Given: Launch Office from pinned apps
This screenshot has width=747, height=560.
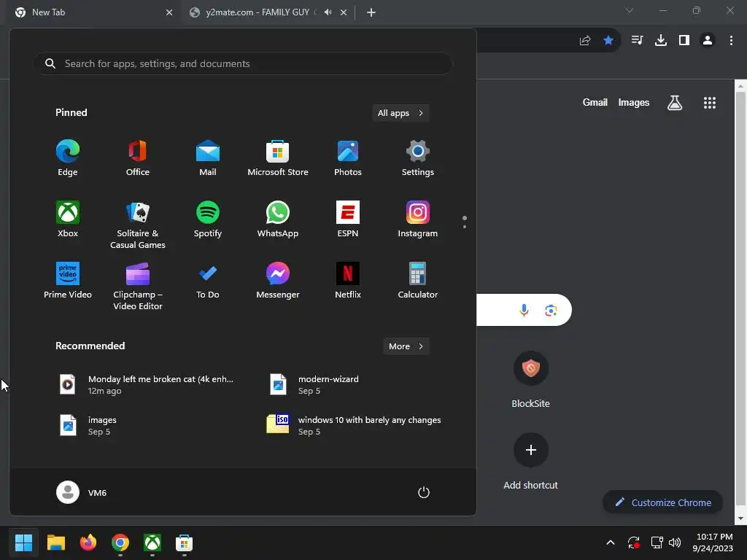Looking at the screenshot, I should tap(138, 158).
